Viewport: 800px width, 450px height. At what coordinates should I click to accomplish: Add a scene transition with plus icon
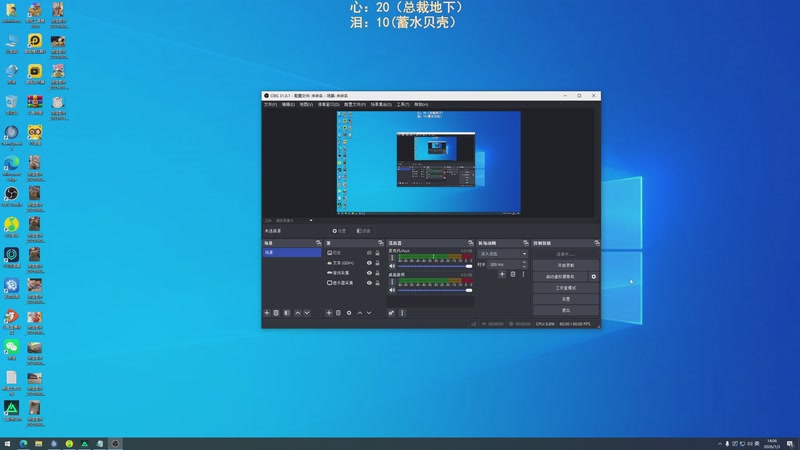pos(502,274)
